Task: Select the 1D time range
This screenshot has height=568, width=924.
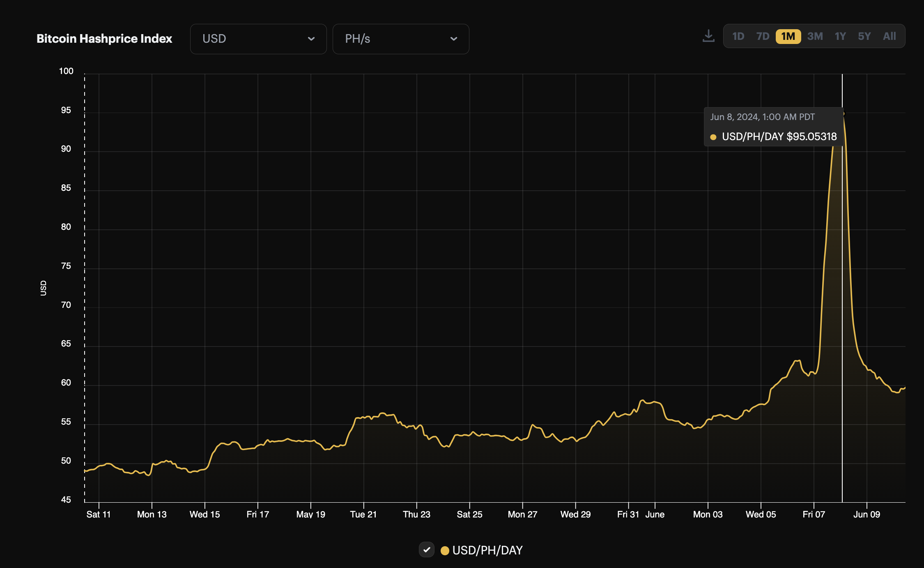Action: 738,36
